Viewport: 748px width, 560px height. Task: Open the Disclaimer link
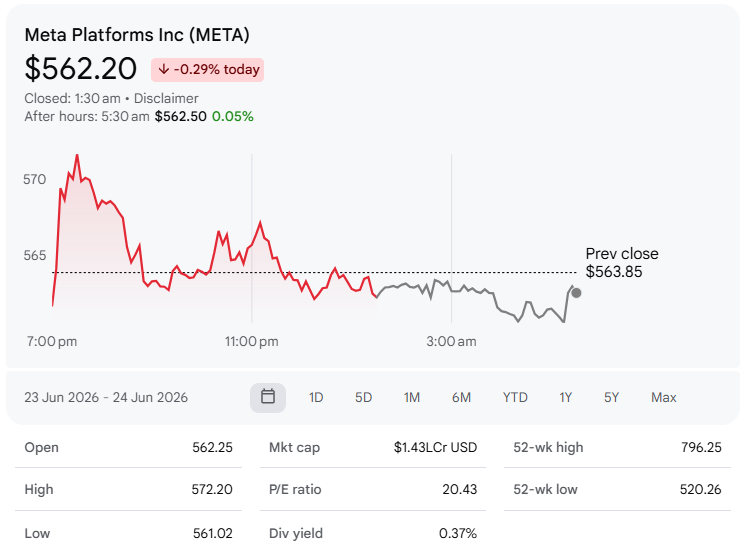(x=166, y=98)
